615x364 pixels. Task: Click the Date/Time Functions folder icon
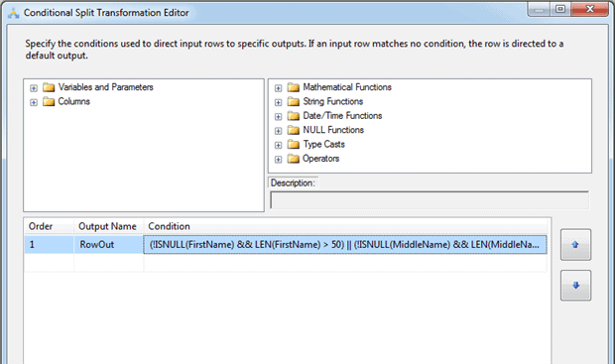pos(293,116)
